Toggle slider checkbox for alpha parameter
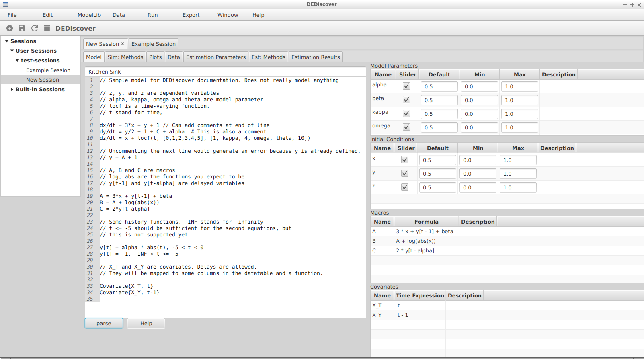The image size is (644, 359). (406, 86)
